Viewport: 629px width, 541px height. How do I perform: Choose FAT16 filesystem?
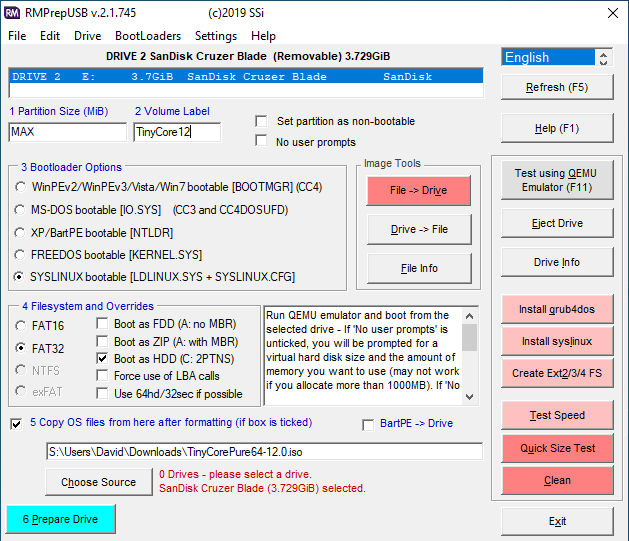(20, 325)
